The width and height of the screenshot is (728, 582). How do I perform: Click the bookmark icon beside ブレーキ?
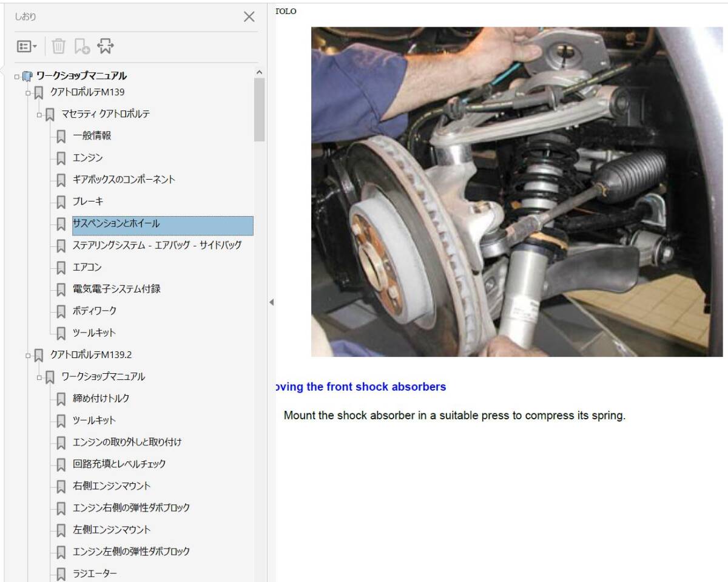tap(61, 202)
